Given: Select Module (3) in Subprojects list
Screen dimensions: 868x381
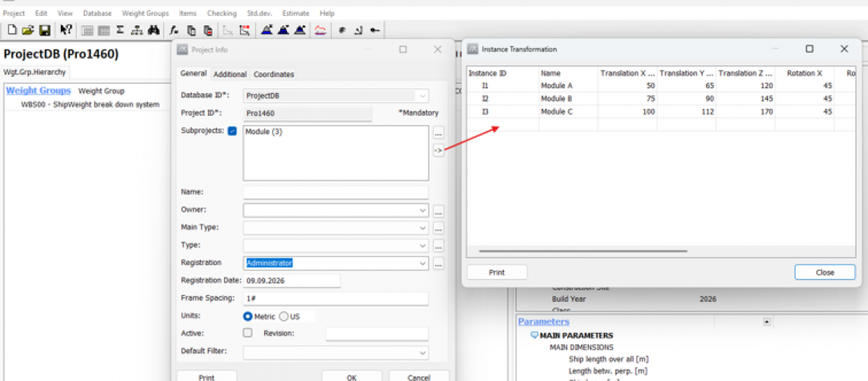Looking at the screenshot, I should [263, 132].
